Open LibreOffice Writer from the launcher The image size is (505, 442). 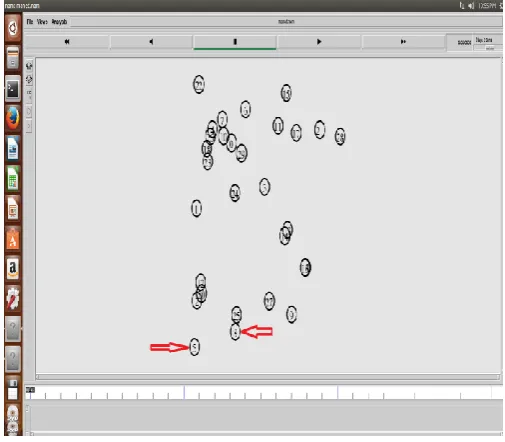tap(13, 148)
